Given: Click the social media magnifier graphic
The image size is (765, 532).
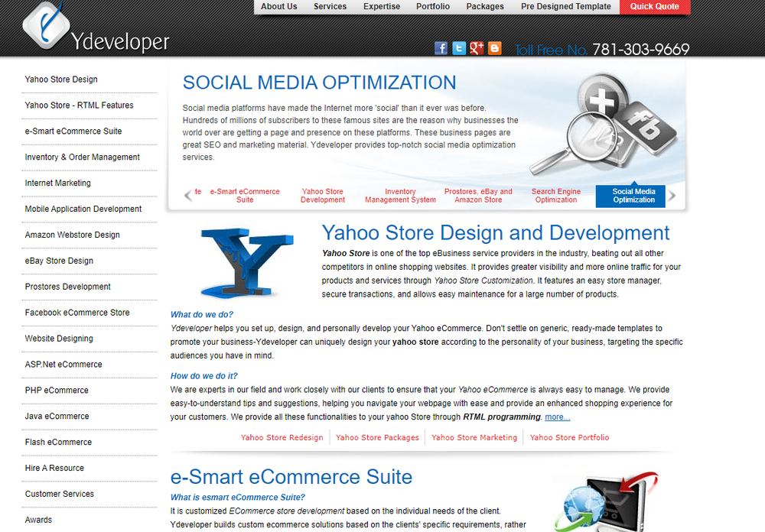Looking at the screenshot, I should 604,125.
